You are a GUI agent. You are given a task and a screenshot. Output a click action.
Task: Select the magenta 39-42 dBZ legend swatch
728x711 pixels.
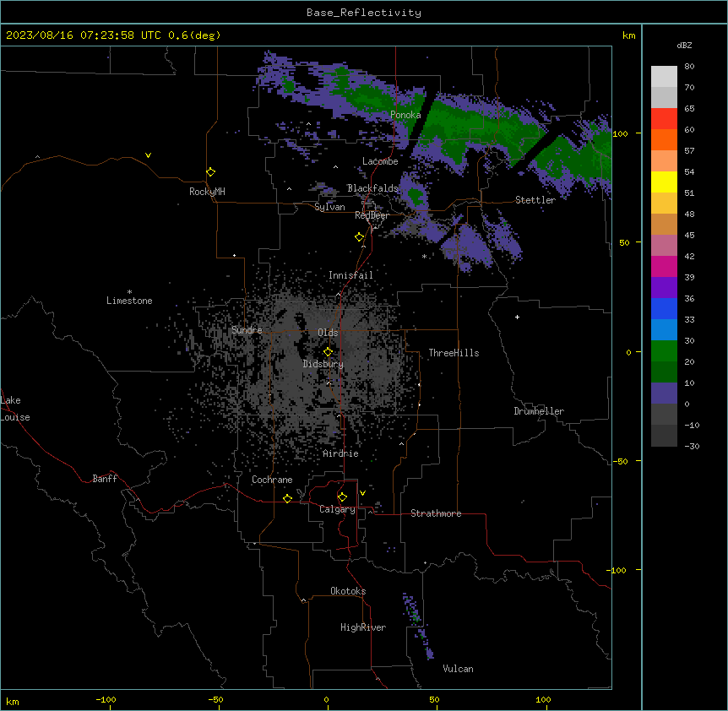(x=664, y=266)
